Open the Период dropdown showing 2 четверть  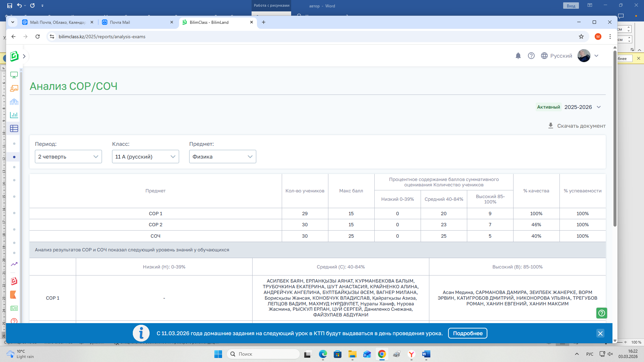tap(68, 157)
